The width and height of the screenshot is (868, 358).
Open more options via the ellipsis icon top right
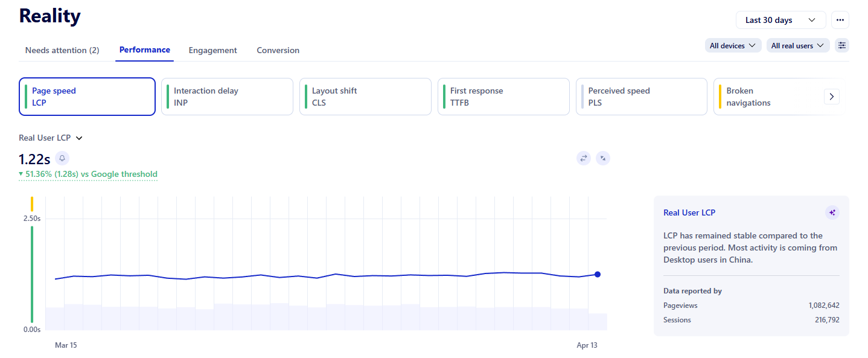840,19
